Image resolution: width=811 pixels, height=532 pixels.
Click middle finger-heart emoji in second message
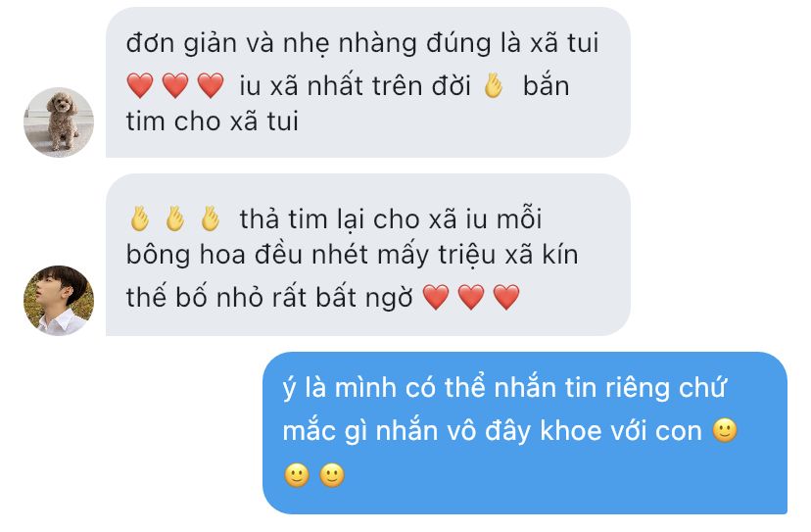pyautogui.click(x=174, y=218)
